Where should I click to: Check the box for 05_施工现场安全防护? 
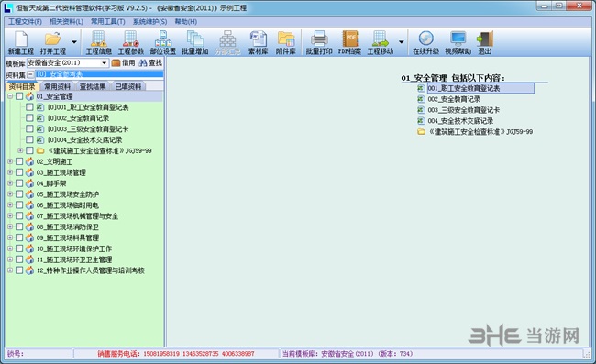19,194
